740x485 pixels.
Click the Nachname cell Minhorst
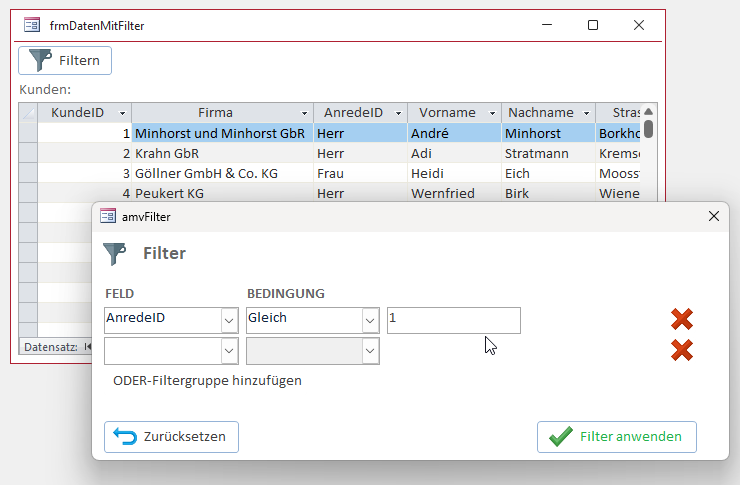(548, 134)
